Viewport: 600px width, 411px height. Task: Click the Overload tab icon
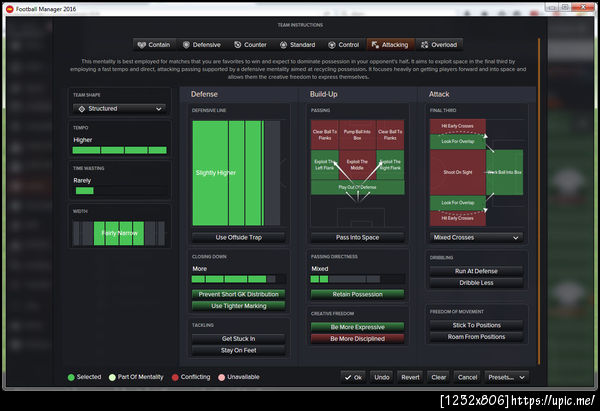(x=424, y=45)
